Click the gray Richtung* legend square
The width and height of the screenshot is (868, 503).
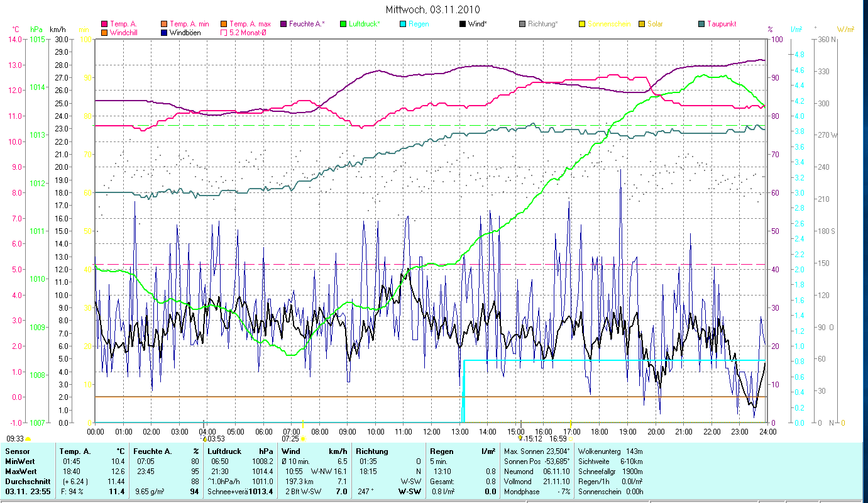(x=522, y=24)
